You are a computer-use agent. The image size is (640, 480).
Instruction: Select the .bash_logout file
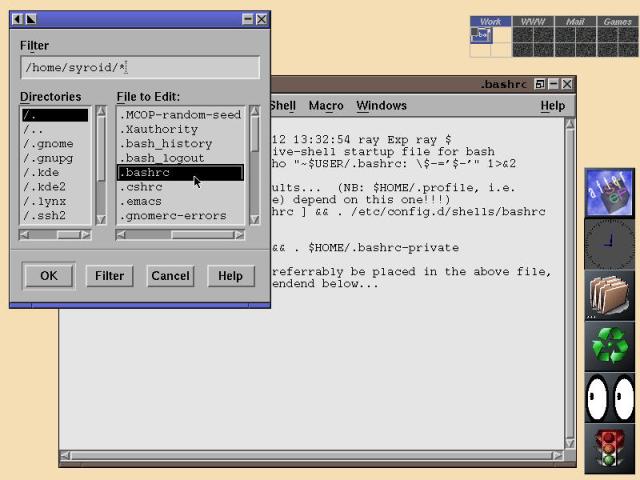pos(180,158)
